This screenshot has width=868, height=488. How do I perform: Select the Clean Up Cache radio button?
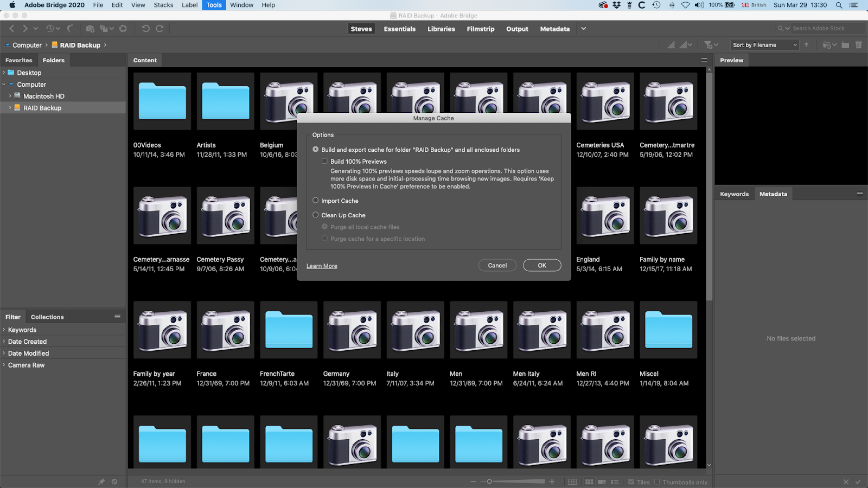click(315, 215)
